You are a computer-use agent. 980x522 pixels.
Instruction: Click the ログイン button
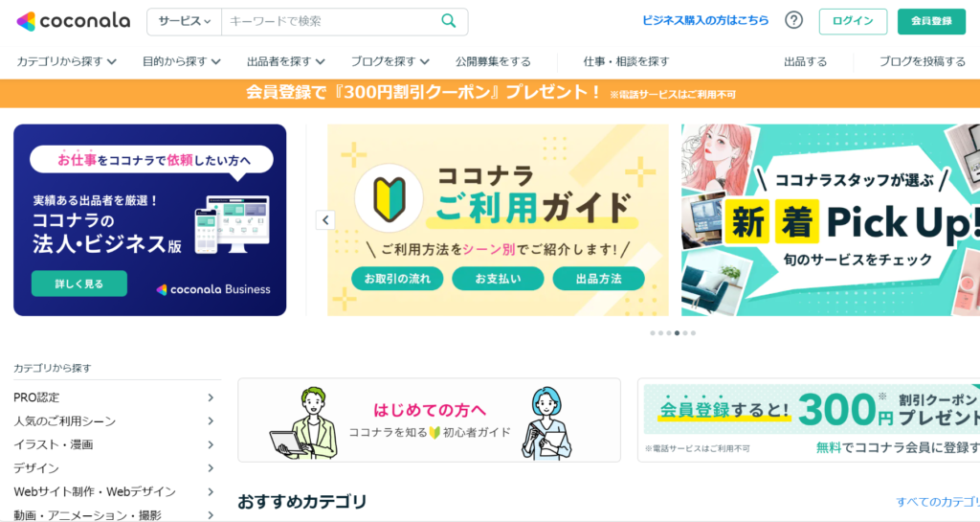click(853, 21)
